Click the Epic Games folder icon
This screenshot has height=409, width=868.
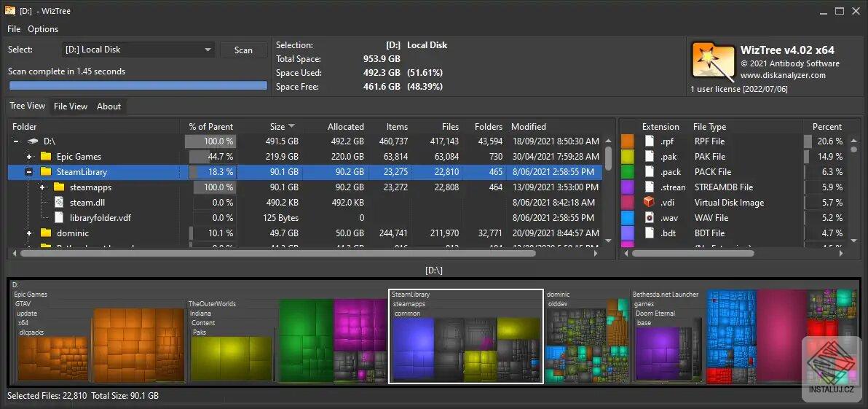click(x=46, y=157)
